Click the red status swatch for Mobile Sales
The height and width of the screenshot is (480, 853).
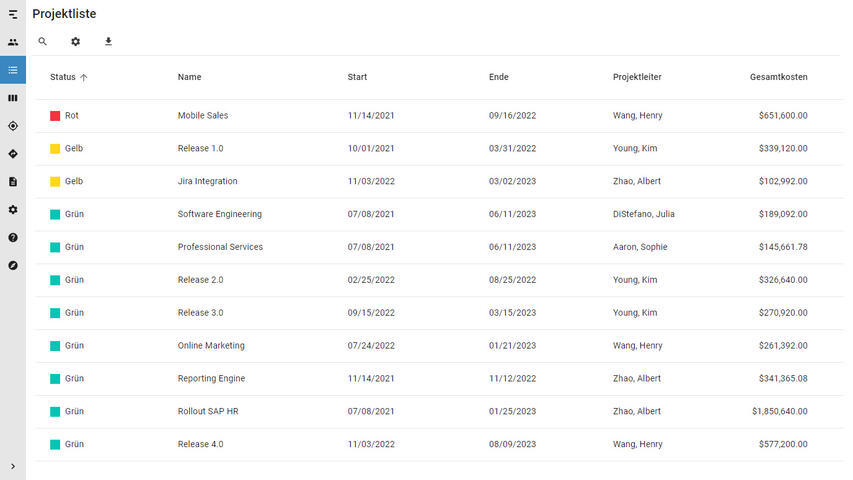(x=55, y=116)
